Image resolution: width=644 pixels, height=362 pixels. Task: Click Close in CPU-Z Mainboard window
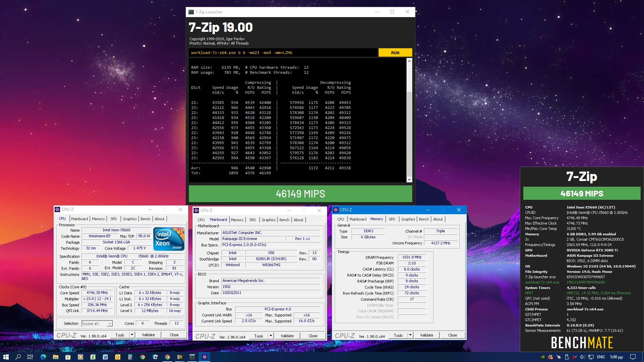313,336
